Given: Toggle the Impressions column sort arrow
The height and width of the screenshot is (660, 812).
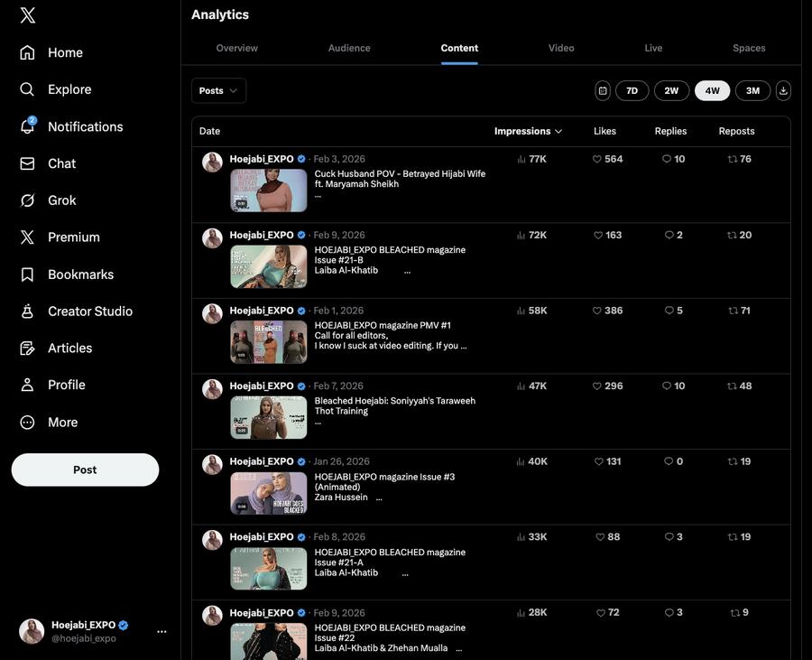Looking at the screenshot, I should (558, 132).
